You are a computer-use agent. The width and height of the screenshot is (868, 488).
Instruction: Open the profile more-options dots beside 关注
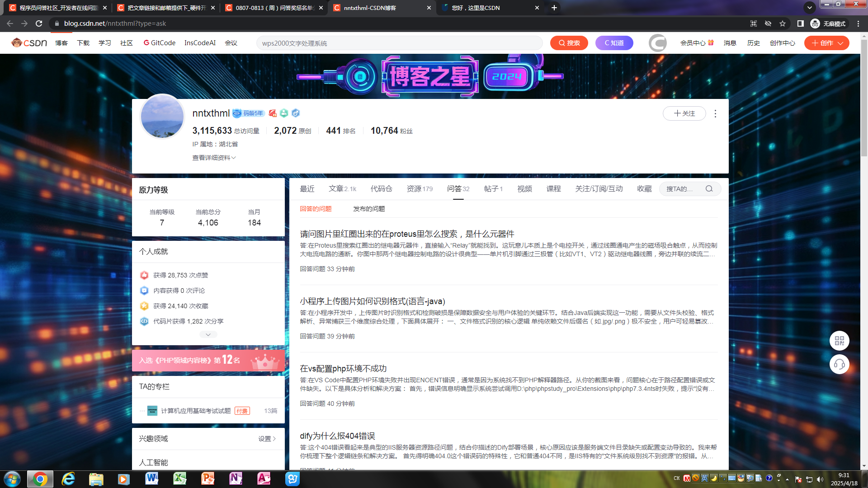(715, 113)
